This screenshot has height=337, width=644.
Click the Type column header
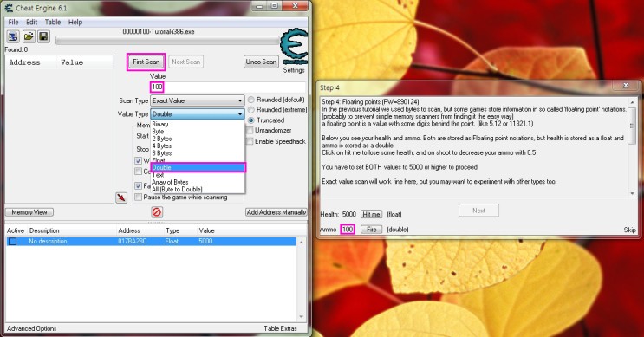tap(172, 230)
